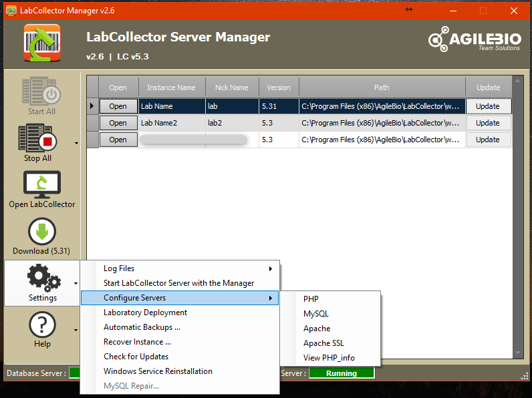Click Update button in the blurred-name row

[x=488, y=140]
